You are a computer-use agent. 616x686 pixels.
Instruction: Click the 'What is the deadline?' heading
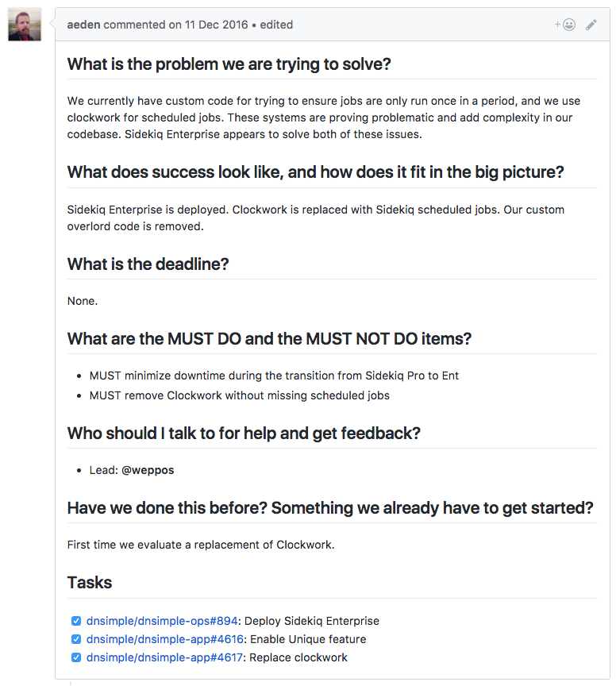pyautogui.click(x=148, y=264)
